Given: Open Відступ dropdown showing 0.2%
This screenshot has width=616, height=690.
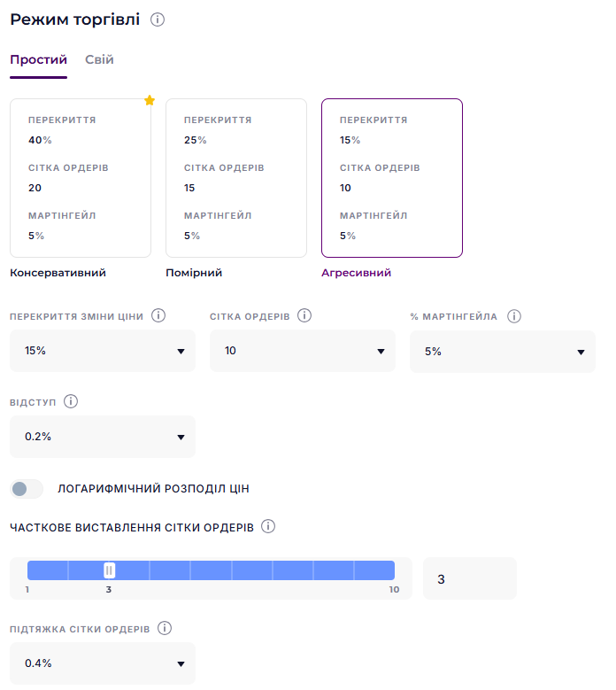Looking at the screenshot, I should [x=103, y=437].
